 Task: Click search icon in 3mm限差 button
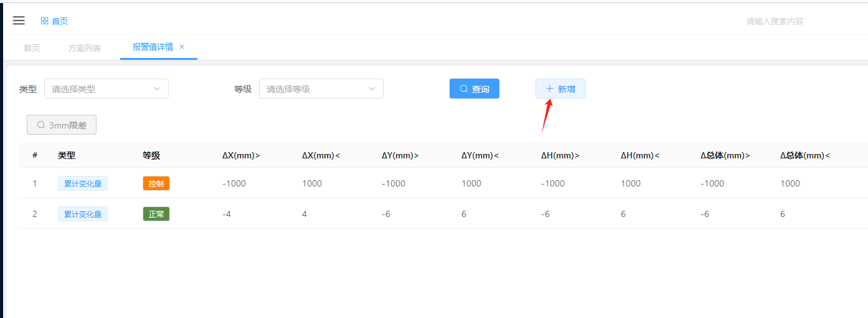[x=41, y=125]
